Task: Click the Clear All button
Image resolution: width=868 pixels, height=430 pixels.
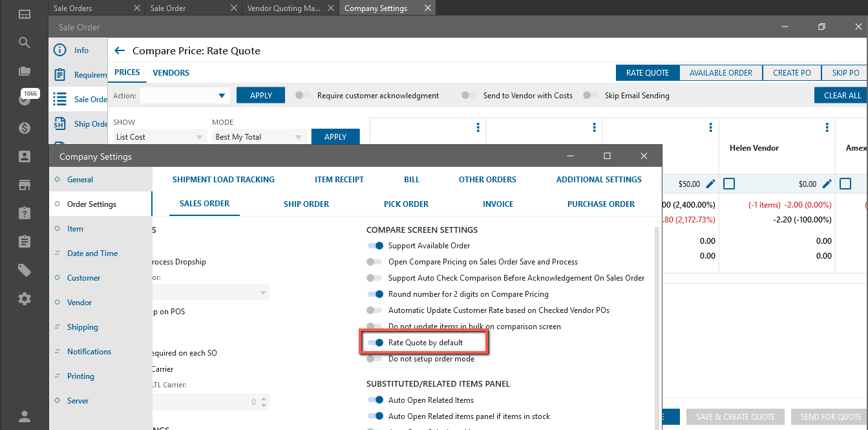Action: tap(842, 96)
